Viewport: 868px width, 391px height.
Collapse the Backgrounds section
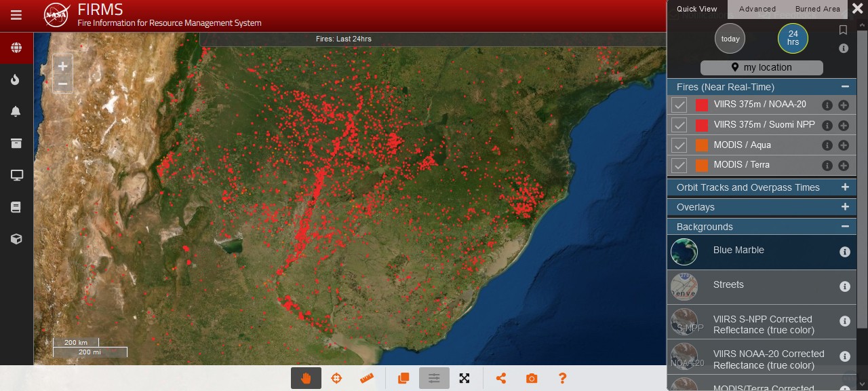tap(845, 227)
